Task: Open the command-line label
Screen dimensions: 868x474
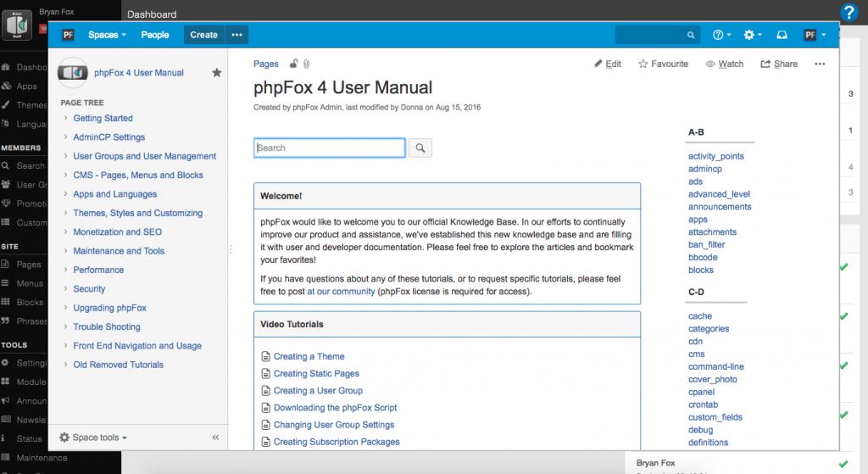Action: coord(715,366)
